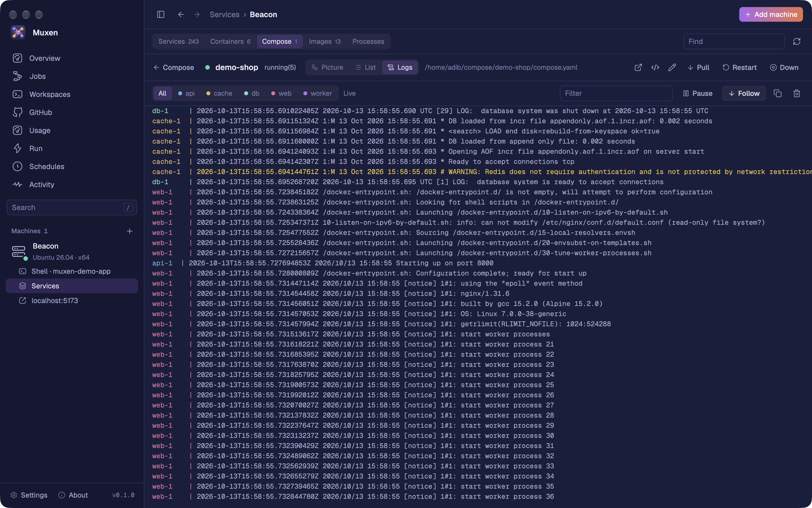Image resolution: width=812 pixels, height=508 pixels.
Task: Switch to the Images tab
Action: pos(325,41)
